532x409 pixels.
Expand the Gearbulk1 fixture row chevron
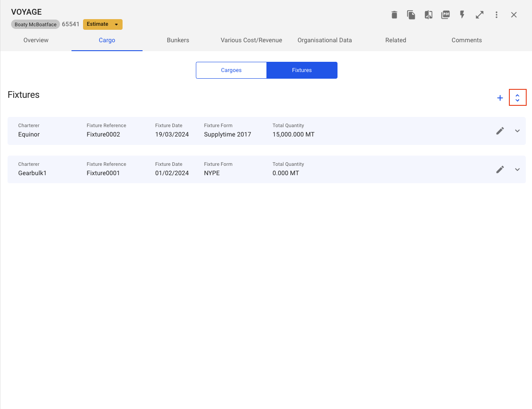517,169
